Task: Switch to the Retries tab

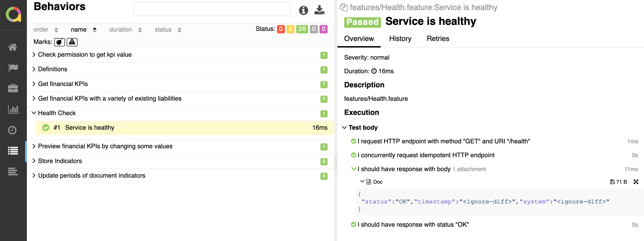Action: (x=438, y=39)
